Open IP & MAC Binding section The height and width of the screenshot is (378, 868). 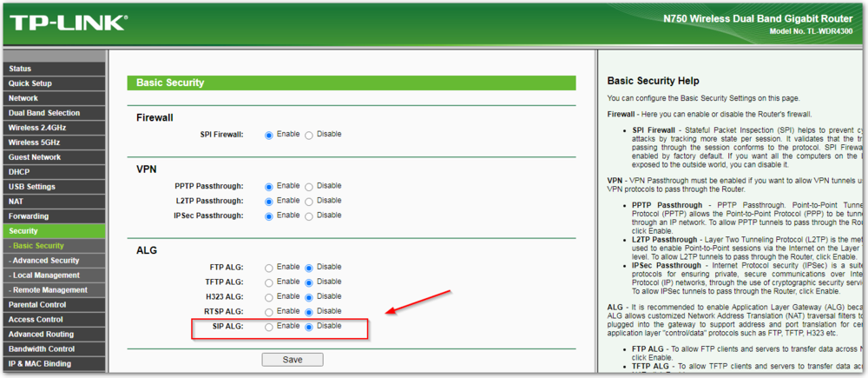pyautogui.click(x=40, y=364)
